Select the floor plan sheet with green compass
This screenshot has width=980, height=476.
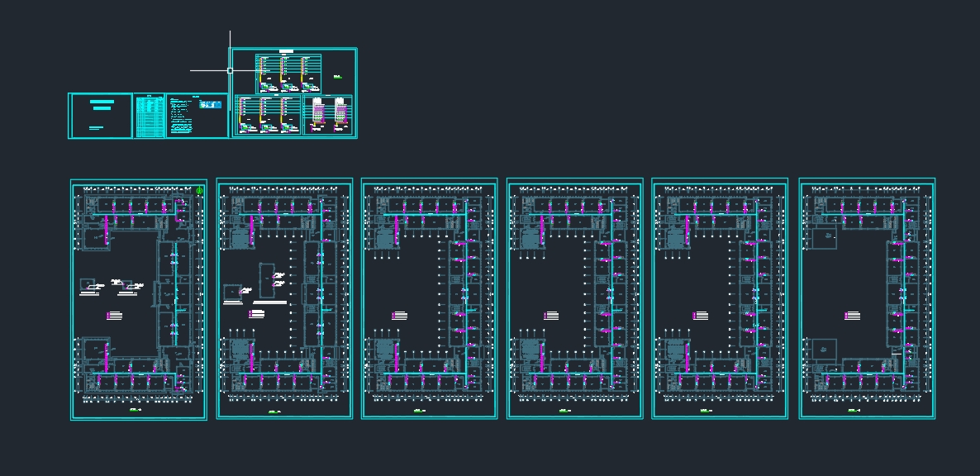139,300
